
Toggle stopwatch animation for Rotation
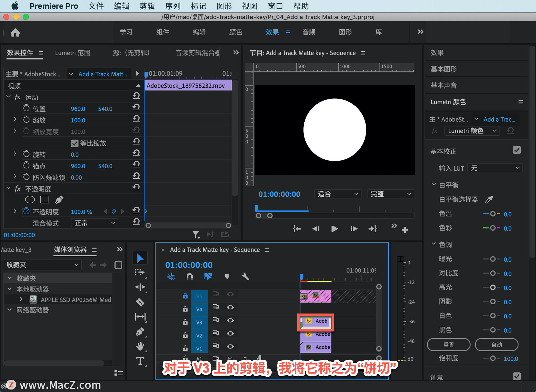26,154
